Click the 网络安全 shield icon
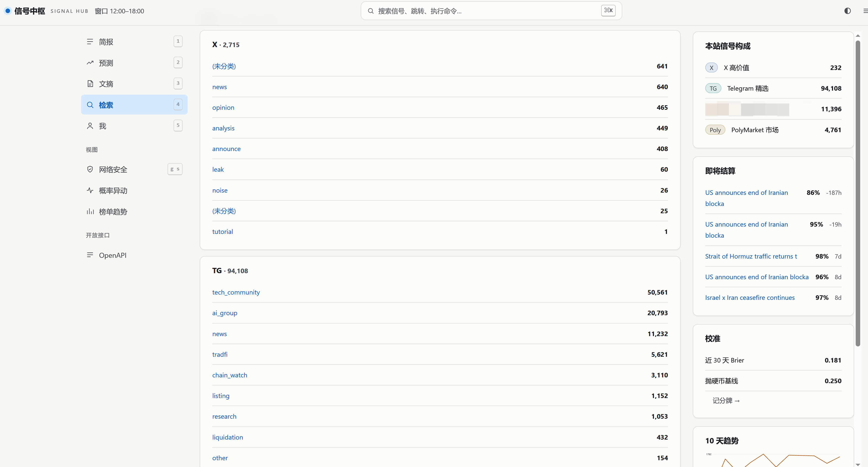The height and width of the screenshot is (467, 868). pos(90,169)
